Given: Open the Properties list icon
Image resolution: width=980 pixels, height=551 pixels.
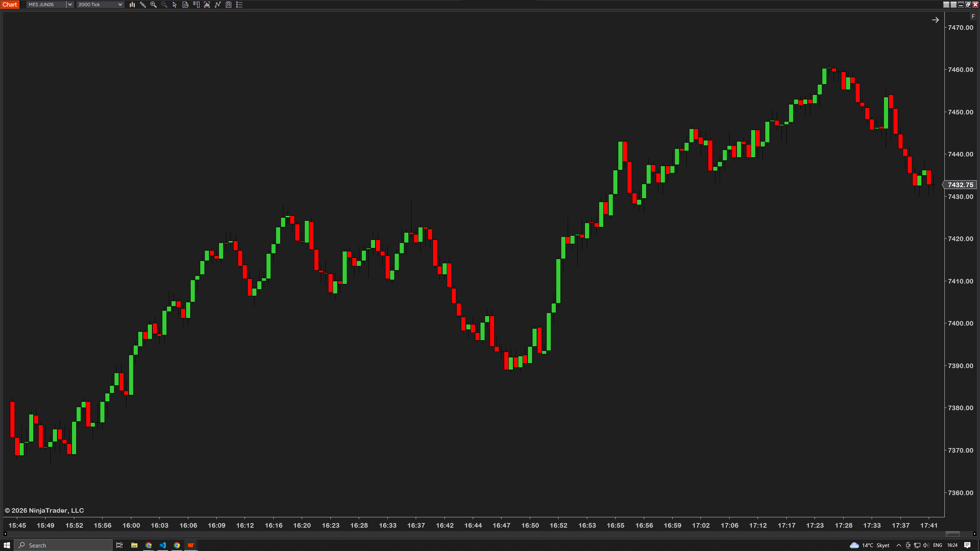Looking at the screenshot, I should pyautogui.click(x=239, y=5).
